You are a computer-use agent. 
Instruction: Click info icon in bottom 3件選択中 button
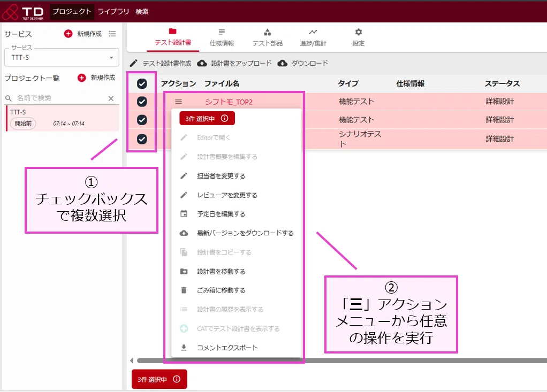[177, 379]
